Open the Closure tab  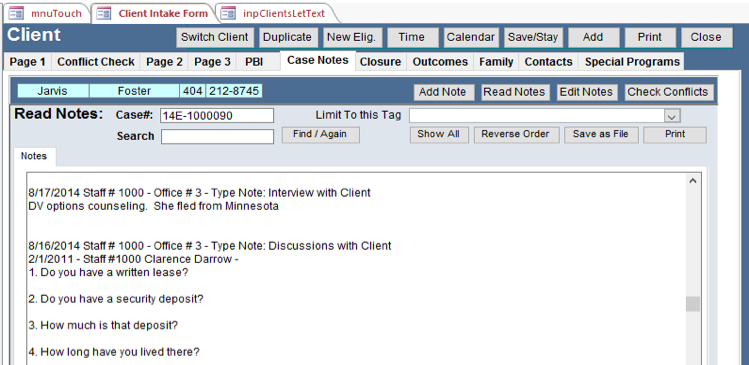[x=380, y=62]
